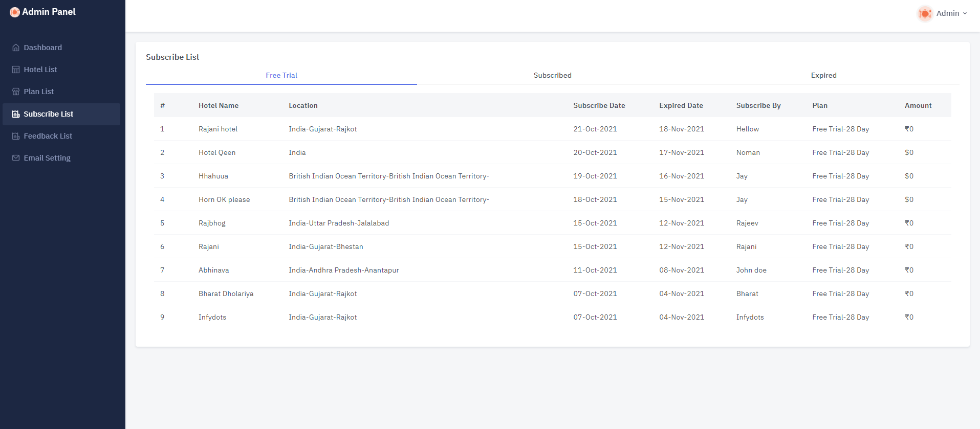The height and width of the screenshot is (429, 980).
Task: Click subscriber name Hellow
Action: tap(748, 129)
